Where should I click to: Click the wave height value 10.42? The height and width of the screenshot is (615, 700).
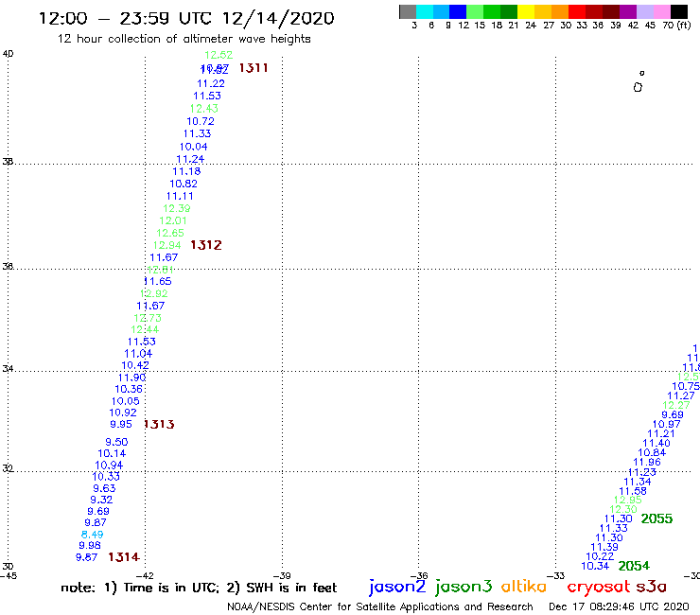tap(135, 365)
